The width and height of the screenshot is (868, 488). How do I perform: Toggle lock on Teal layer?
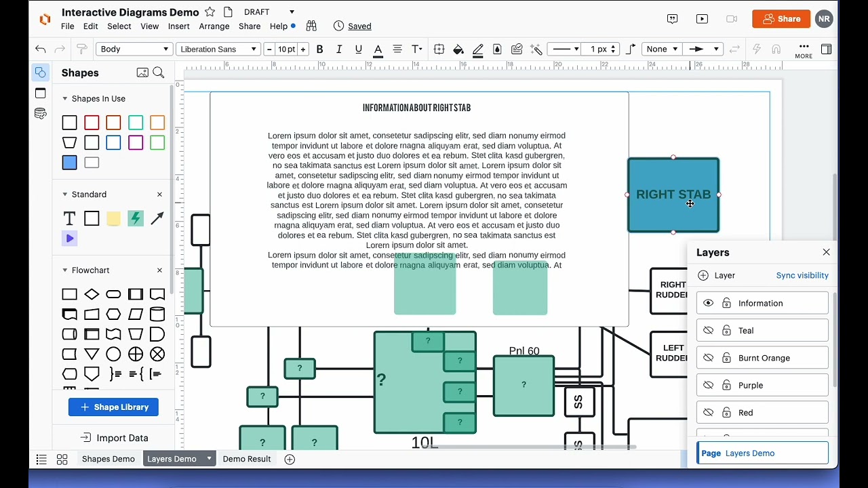click(x=726, y=330)
